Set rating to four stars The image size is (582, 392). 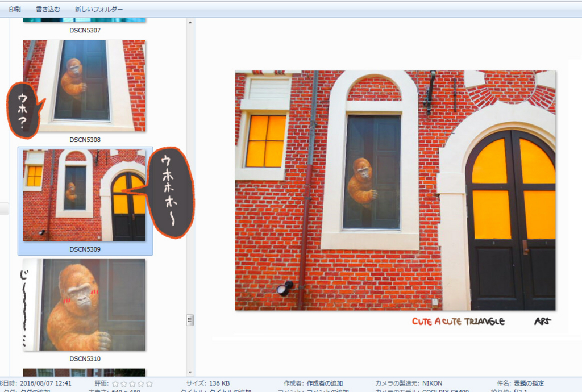[141, 384]
